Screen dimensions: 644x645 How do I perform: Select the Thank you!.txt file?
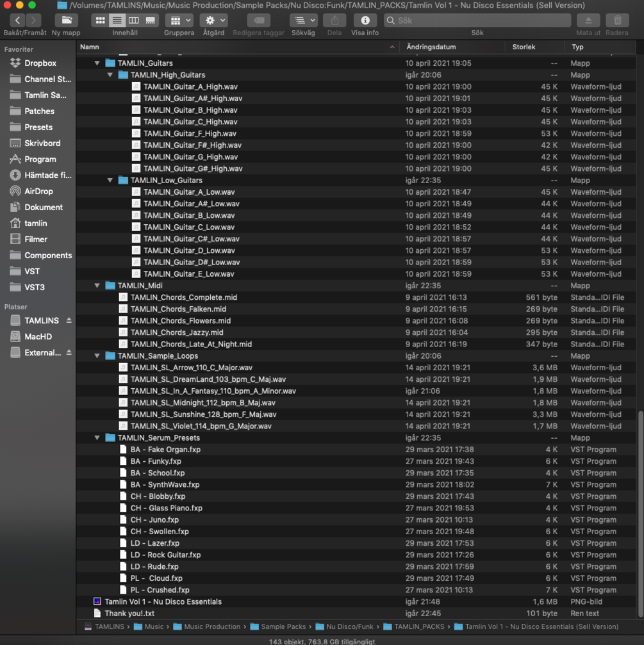tap(356, 614)
